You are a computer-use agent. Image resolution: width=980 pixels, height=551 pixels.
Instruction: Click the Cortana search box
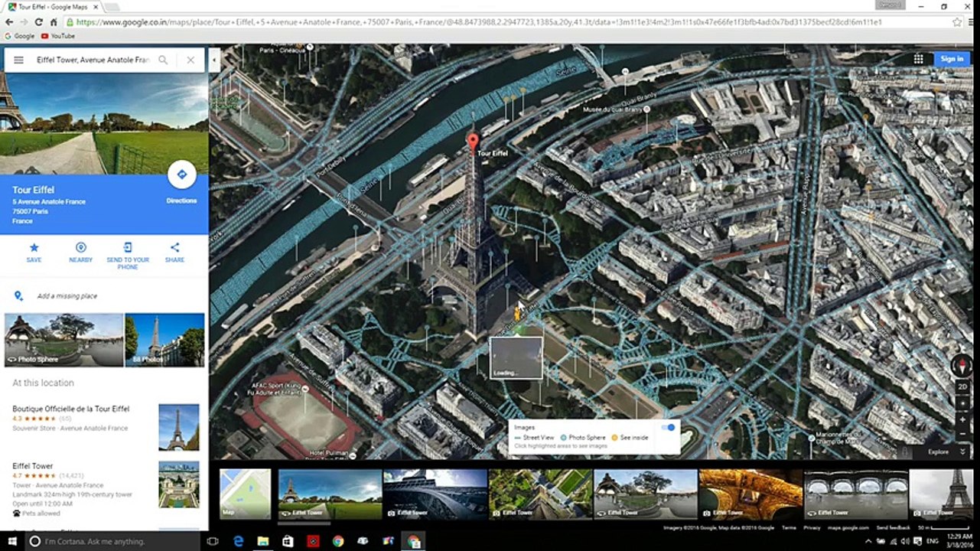[112, 541]
